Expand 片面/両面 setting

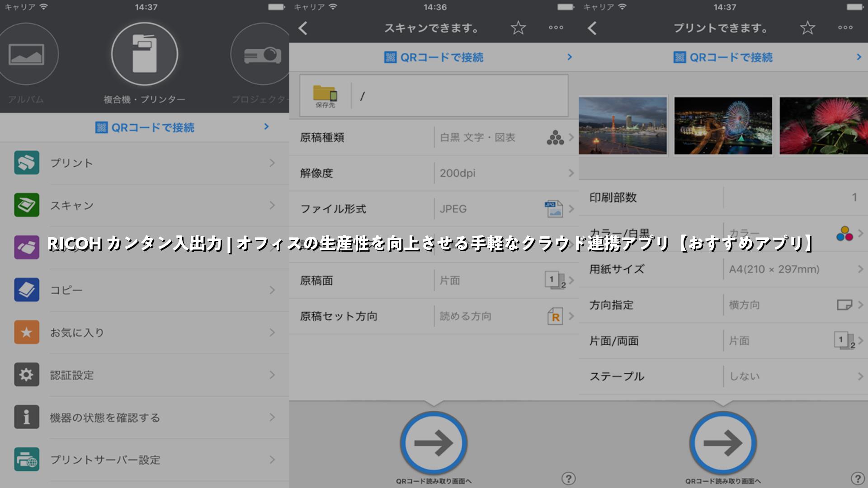click(x=723, y=341)
